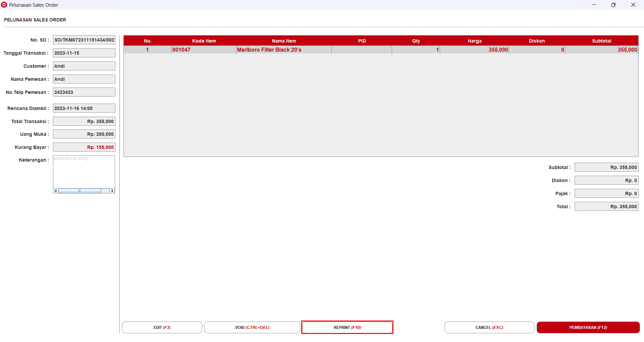Select Marlboro Filter Black 20's cell

[284, 50]
